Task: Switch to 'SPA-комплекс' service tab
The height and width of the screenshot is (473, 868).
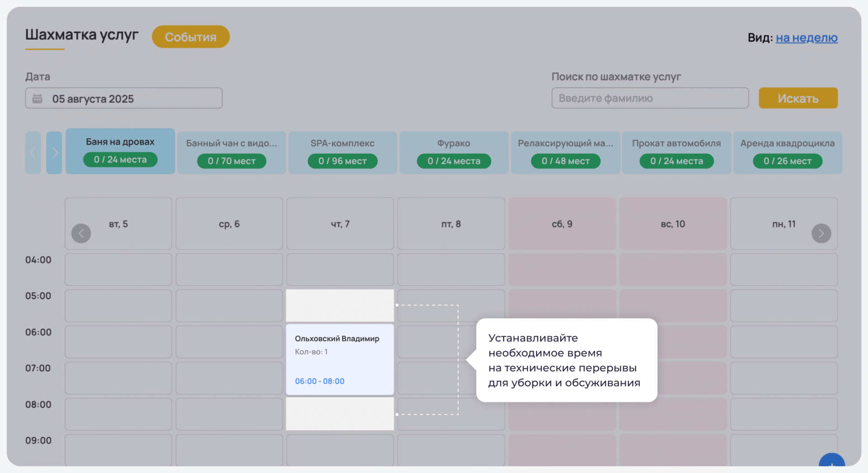Action: click(342, 152)
